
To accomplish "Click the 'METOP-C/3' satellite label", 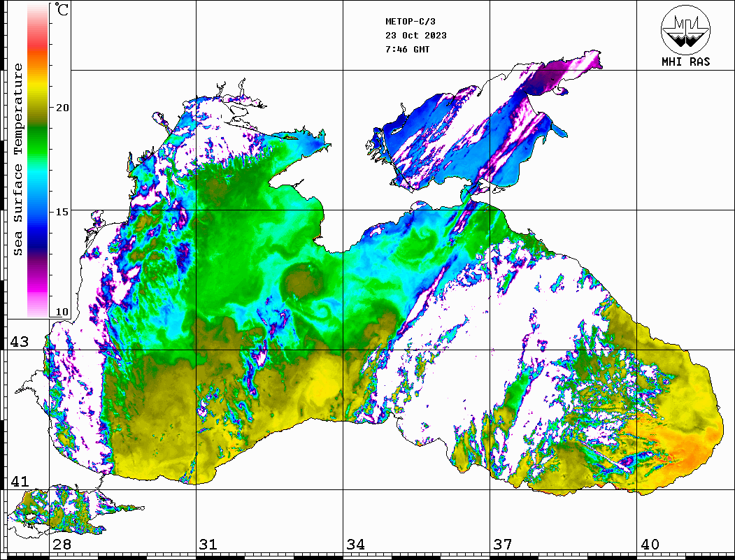I will (410, 22).
